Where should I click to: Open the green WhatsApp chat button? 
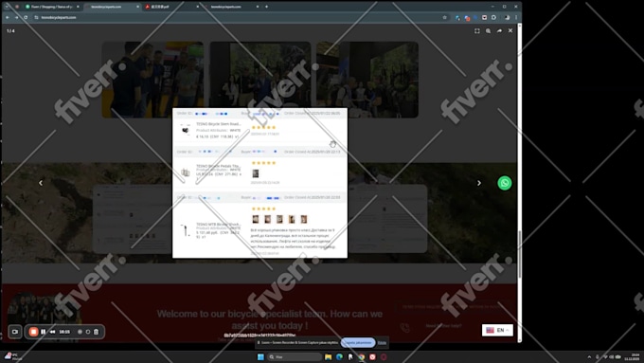505,183
